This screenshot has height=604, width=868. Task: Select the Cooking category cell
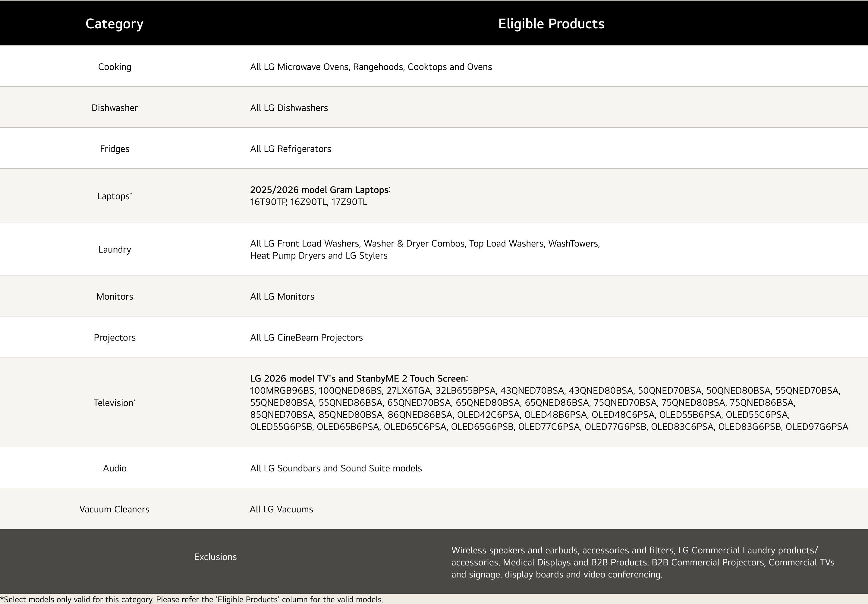pyautogui.click(x=115, y=67)
